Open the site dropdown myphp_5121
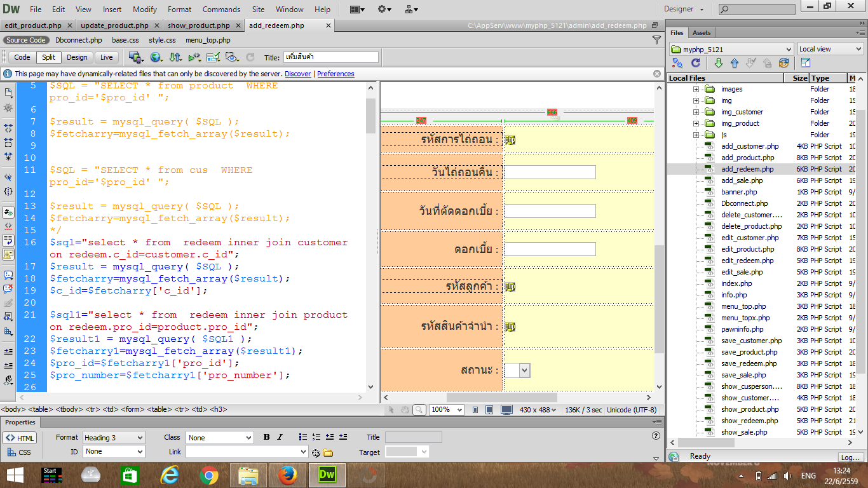The width and height of the screenshot is (868, 488). coord(731,49)
